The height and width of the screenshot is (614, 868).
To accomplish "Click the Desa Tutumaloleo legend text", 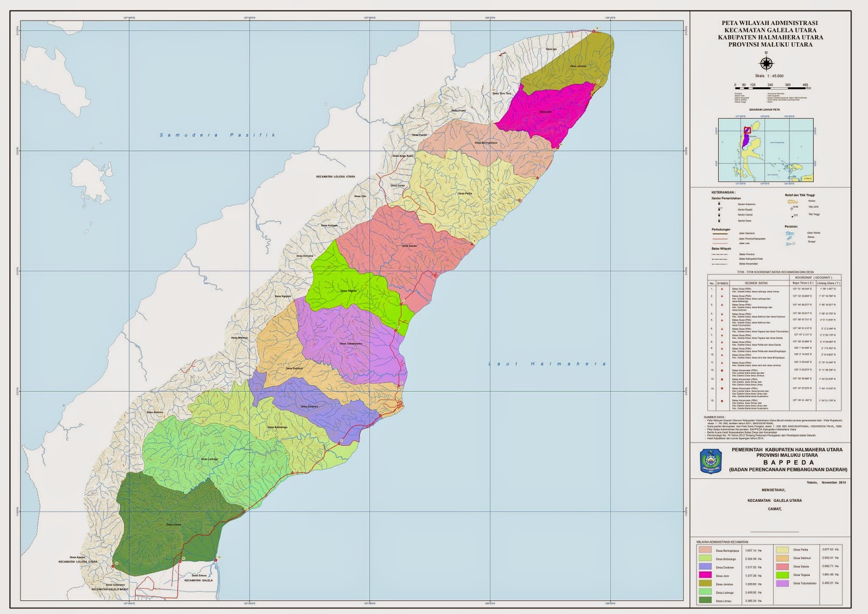I will tap(805, 583).
